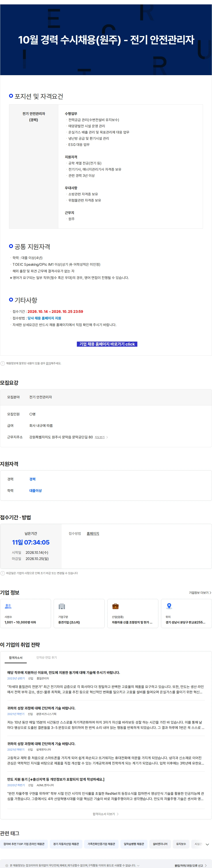
Task: Click the 산업(업종) briefcase icon
Action: pos(115,606)
